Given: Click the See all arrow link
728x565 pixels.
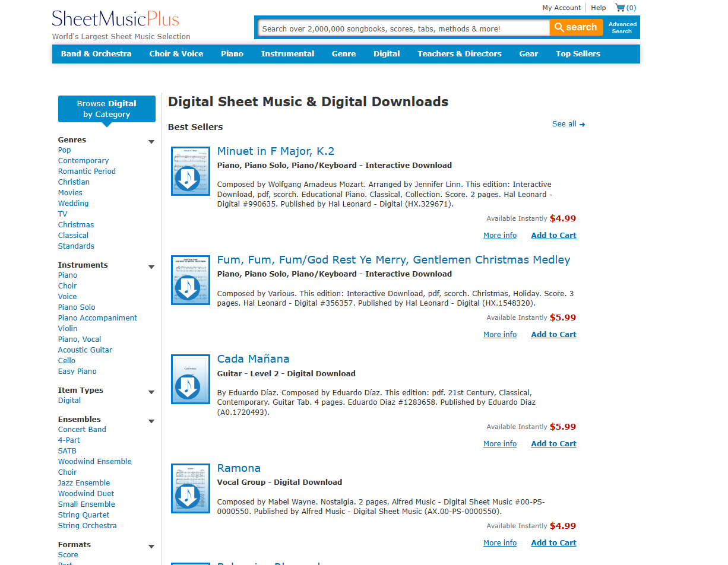Looking at the screenshot, I should coord(568,124).
